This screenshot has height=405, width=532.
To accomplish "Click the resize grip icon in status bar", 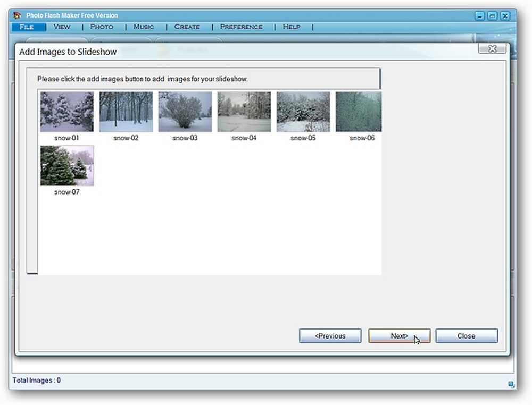I will (x=511, y=384).
